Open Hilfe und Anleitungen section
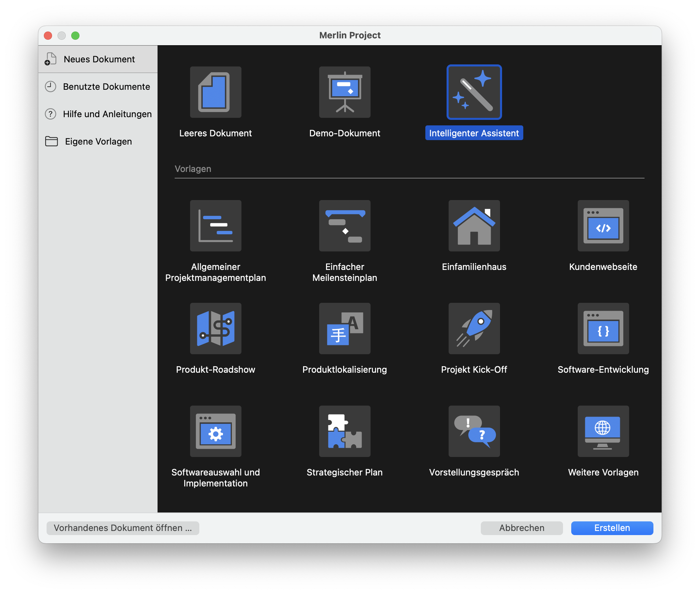Image resolution: width=700 pixels, height=594 pixels. [x=107, y=114]
